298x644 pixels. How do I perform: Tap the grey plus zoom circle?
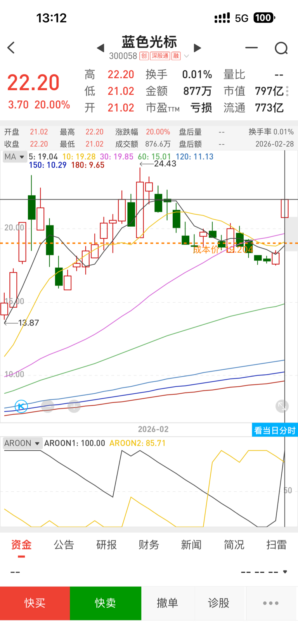pos(74,406)
